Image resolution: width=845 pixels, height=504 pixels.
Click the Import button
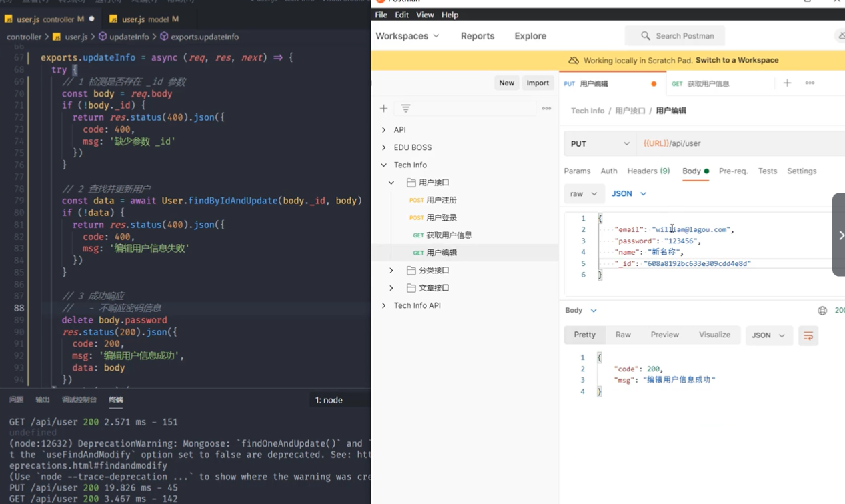(x=538, y=83)
